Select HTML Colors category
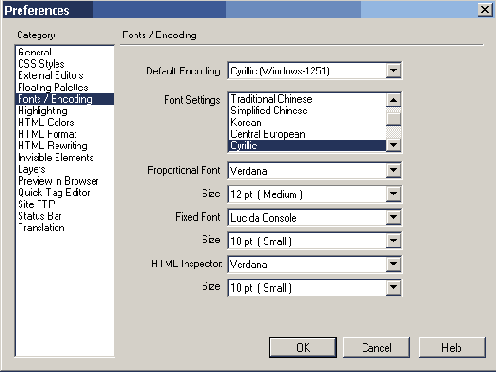The height and width of the screenshot is (372, 496). click(x=46, y=122)
